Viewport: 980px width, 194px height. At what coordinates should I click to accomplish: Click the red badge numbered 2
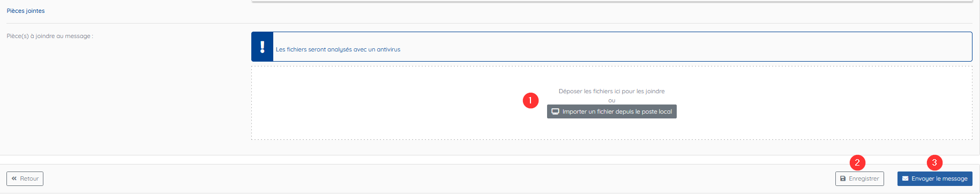coord(857,162)
